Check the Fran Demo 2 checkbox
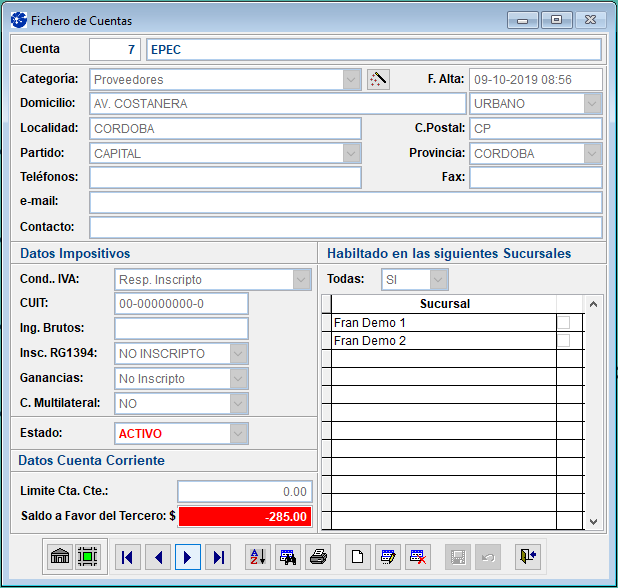Screen dimensions: 618x588 tap(565, 341)
